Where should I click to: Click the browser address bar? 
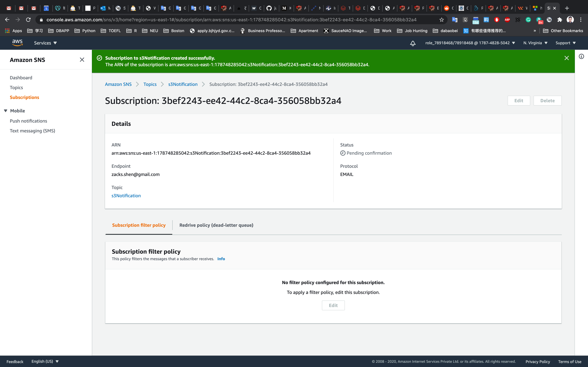tap(231, 20)
